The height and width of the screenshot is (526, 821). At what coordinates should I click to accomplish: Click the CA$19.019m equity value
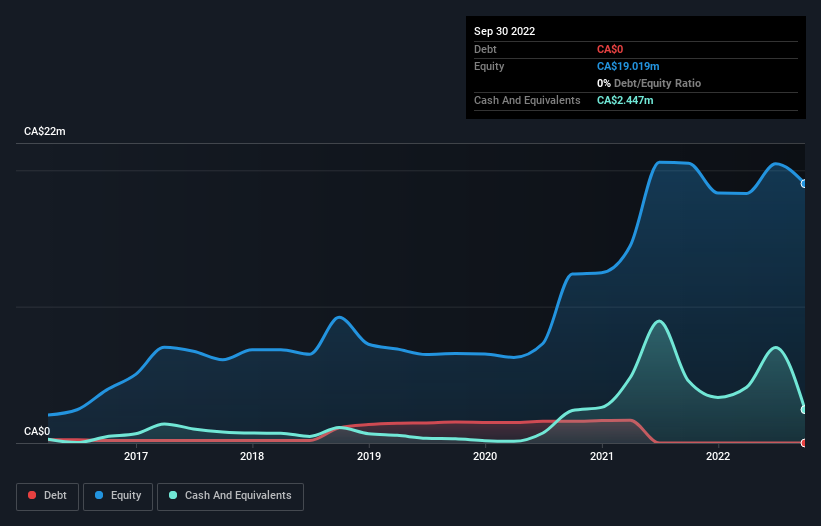point(628,66)
